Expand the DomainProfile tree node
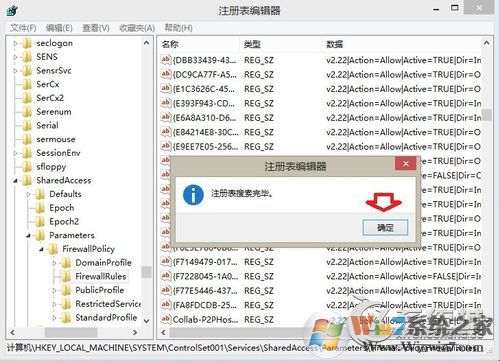Viewport: 500px width, 361px height. pos(54,263)
